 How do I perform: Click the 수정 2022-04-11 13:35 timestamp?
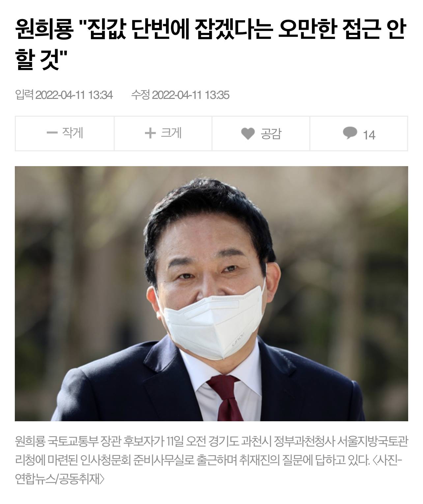tap(180, 95)
